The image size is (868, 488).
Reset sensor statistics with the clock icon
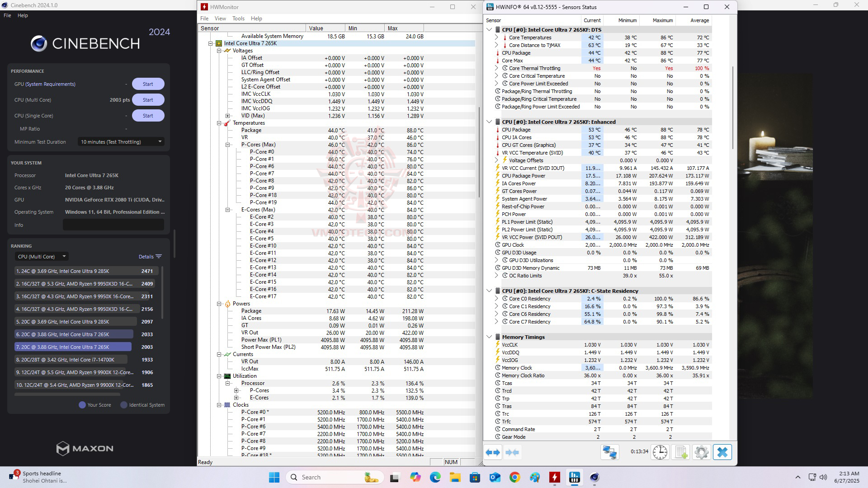[x=660, y=452]
